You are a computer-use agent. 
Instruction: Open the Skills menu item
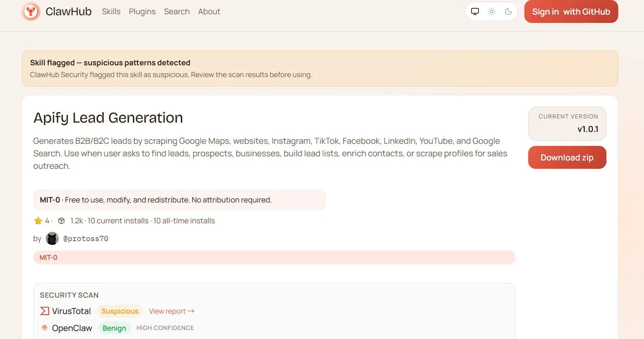[x=111, y=11]
